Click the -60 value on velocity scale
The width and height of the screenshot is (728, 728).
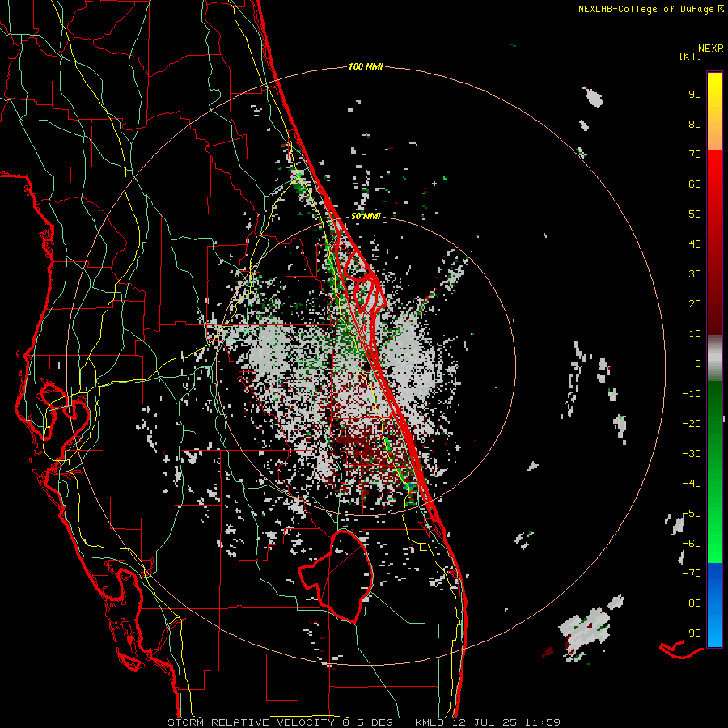pos(692,544)
